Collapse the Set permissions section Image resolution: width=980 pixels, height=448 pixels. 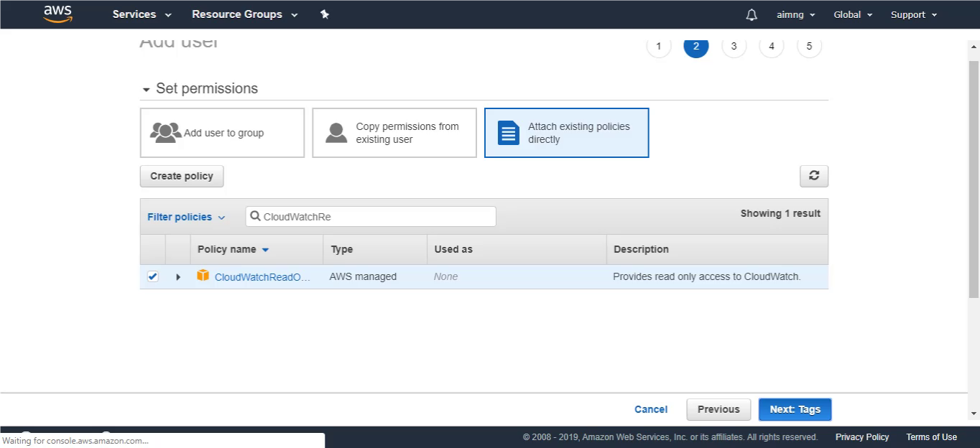point(147,90)
